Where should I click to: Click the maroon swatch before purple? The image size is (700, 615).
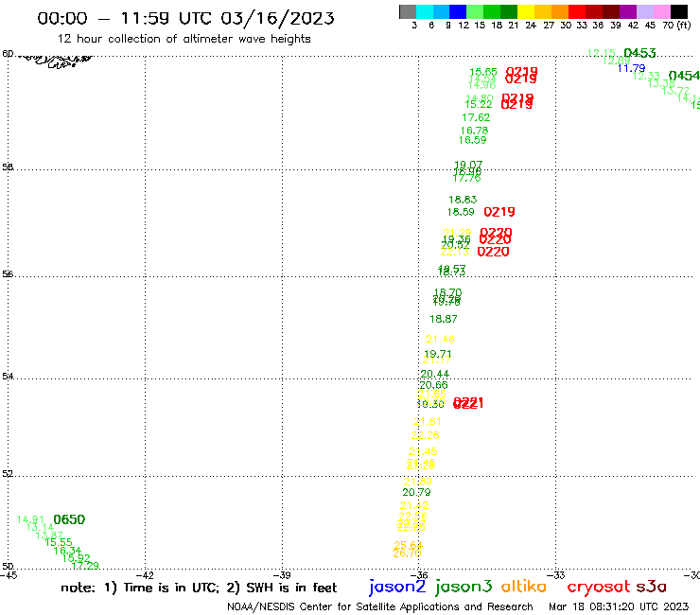[611, 11]
